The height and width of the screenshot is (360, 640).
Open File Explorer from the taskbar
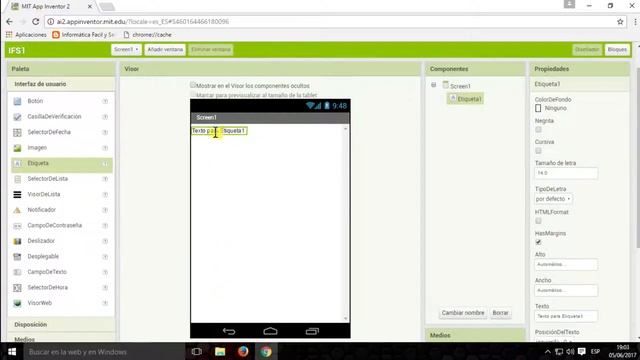[x=220, y=351]
